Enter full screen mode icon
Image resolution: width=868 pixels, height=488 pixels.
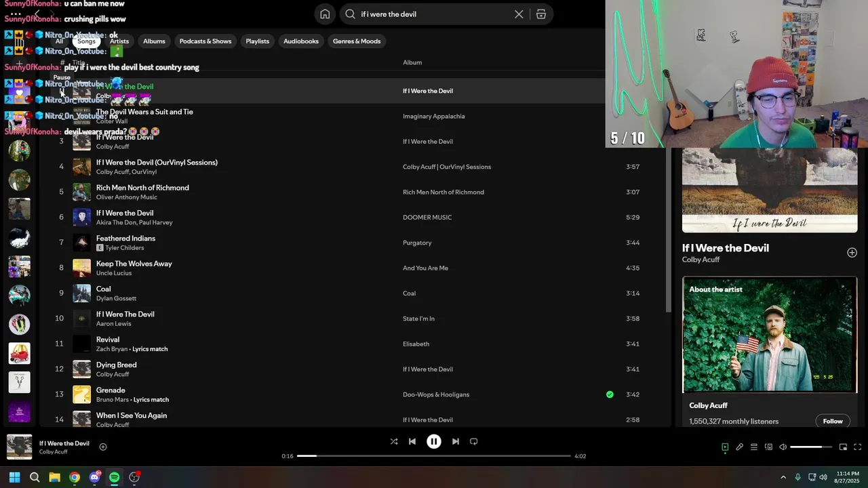click(857, 447)
